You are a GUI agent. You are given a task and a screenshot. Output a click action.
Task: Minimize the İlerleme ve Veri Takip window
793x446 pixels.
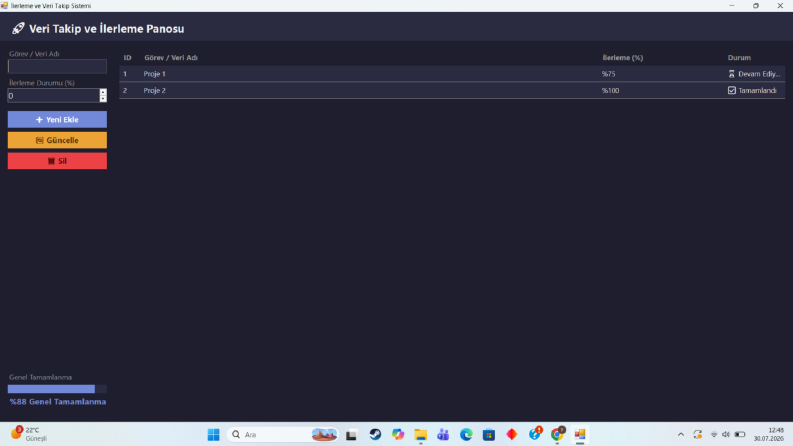(x=732, y=6)
